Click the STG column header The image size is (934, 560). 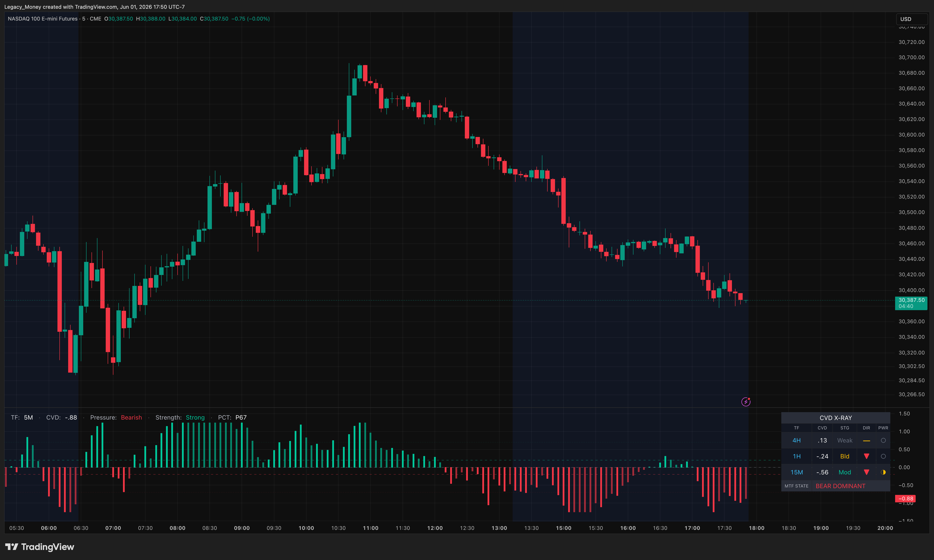pyautogui.click(x=845, y=428)
